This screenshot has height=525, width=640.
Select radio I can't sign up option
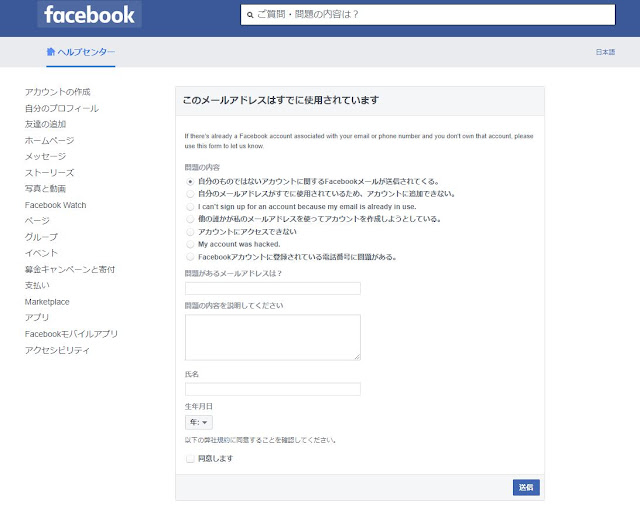pos(190,207)
